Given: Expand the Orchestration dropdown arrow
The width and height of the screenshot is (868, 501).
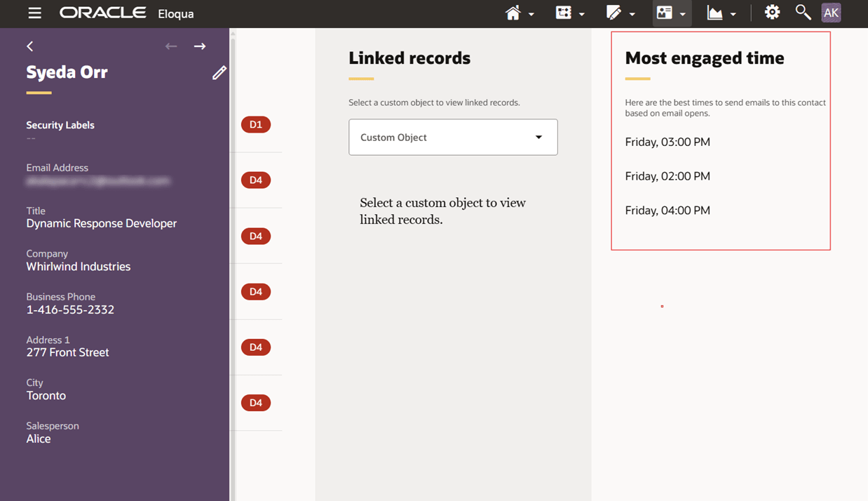Looking at the screenshot, I should [x=582, y=15].
